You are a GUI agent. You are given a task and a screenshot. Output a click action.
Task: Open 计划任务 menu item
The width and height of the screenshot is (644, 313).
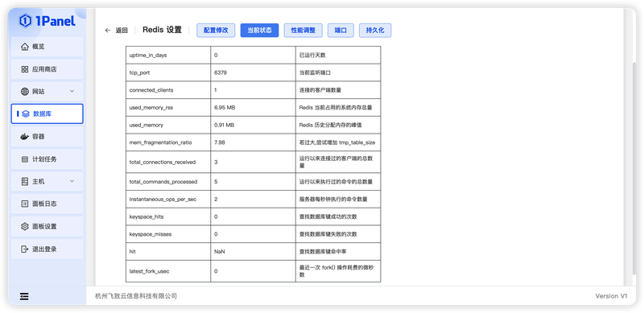pyautogui.click(x=47, y=159)
